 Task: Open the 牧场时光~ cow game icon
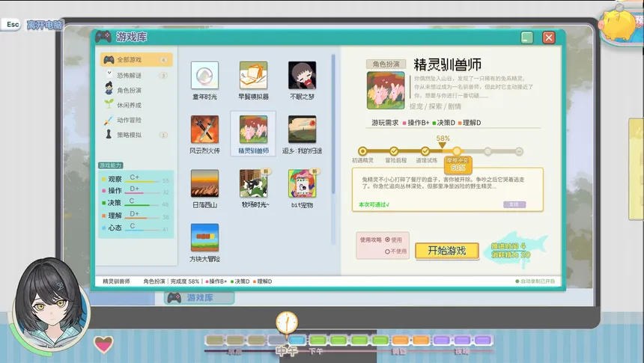(253, 183)
